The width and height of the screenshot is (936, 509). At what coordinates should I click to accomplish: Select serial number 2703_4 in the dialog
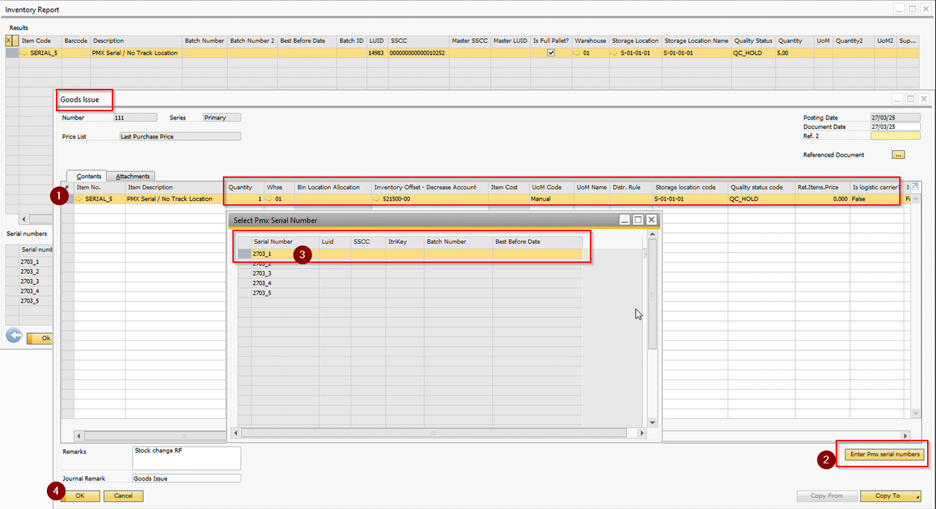(262, 283)
